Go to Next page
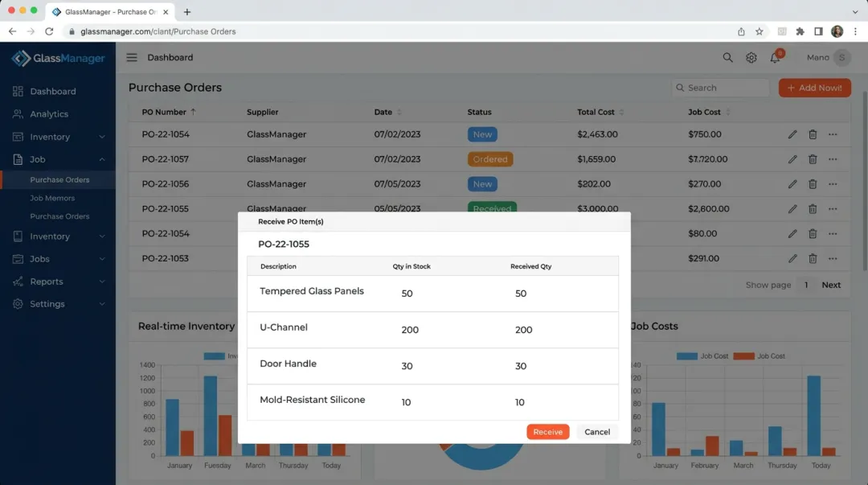This screenshot has width=868, height=485. (831, 285)
